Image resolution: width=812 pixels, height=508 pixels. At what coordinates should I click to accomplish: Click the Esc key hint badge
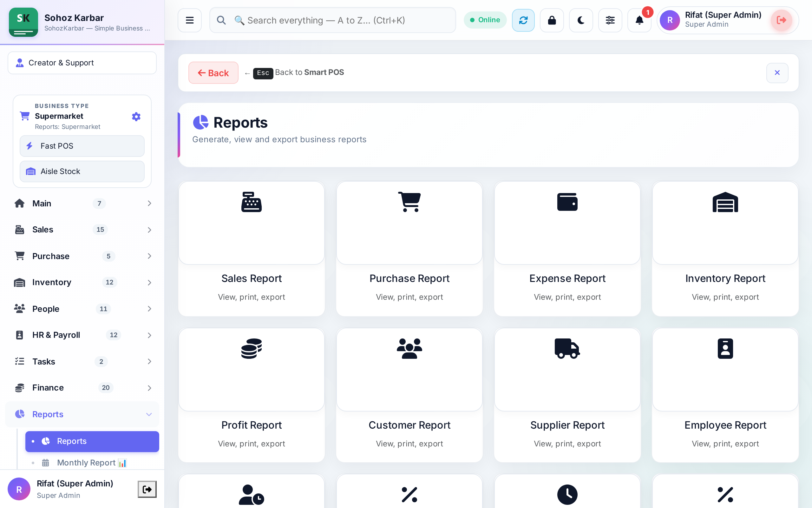tap(263, 73)
